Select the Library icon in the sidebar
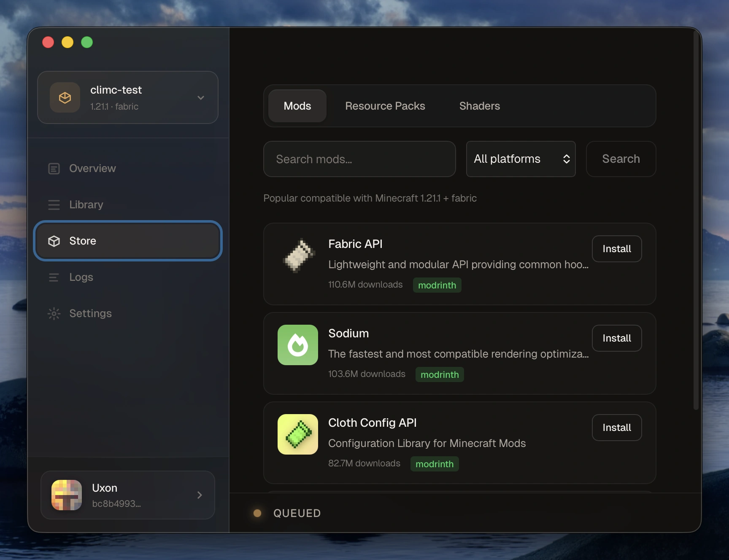 click(x=54, y=205)
